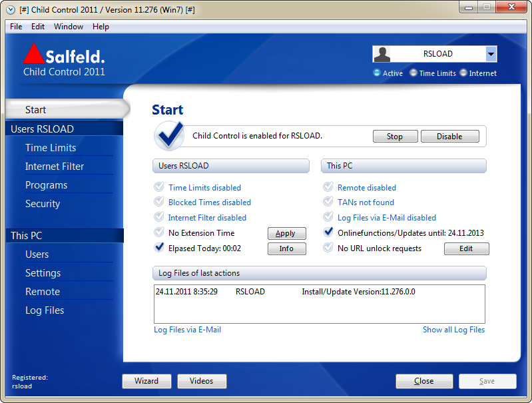
Task: Toggle the Internet status indicator
Action: (463, 73)
